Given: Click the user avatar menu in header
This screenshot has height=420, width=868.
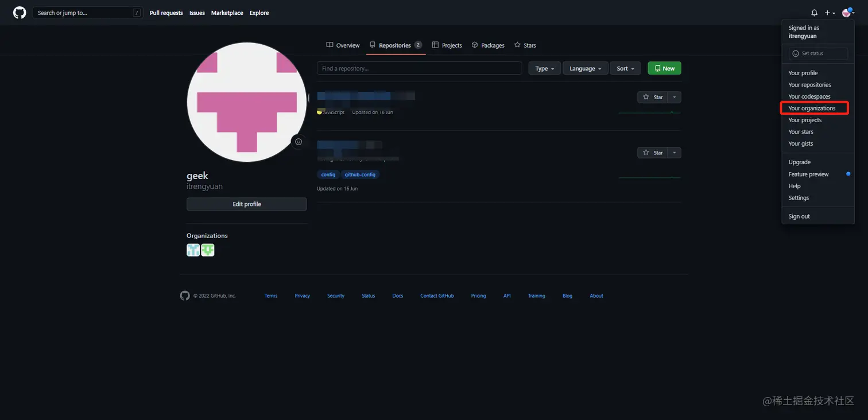Looking at the screenshot, I should (x=848, y=13).
